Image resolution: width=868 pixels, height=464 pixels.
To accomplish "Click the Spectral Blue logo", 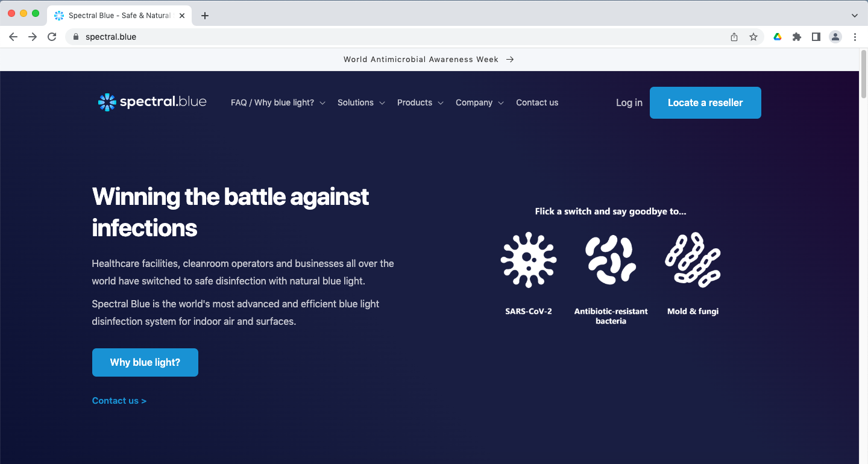I will (152, 102).
